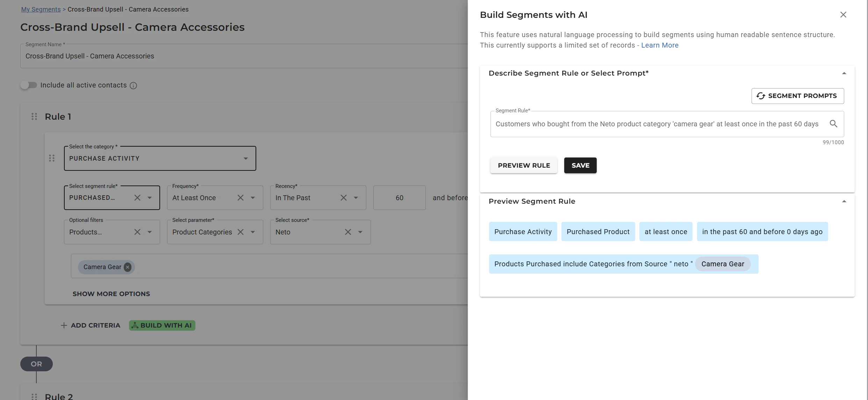The image size is (868, 400).
Task: Open My Segments breadcrumb link
Action: pyautogui.click(x=41, y=9)
